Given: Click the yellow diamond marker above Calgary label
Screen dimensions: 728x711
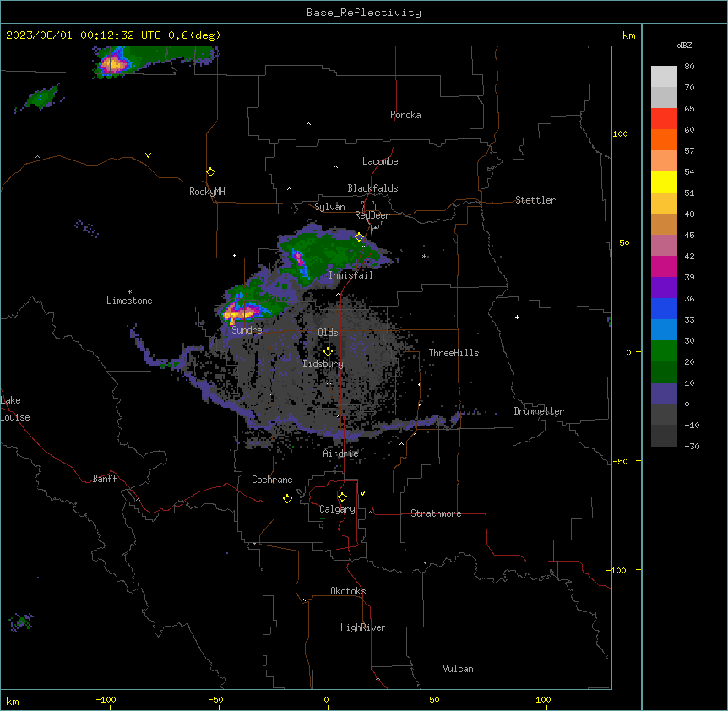Looking at the screenshot, I should tap(342, 497).
